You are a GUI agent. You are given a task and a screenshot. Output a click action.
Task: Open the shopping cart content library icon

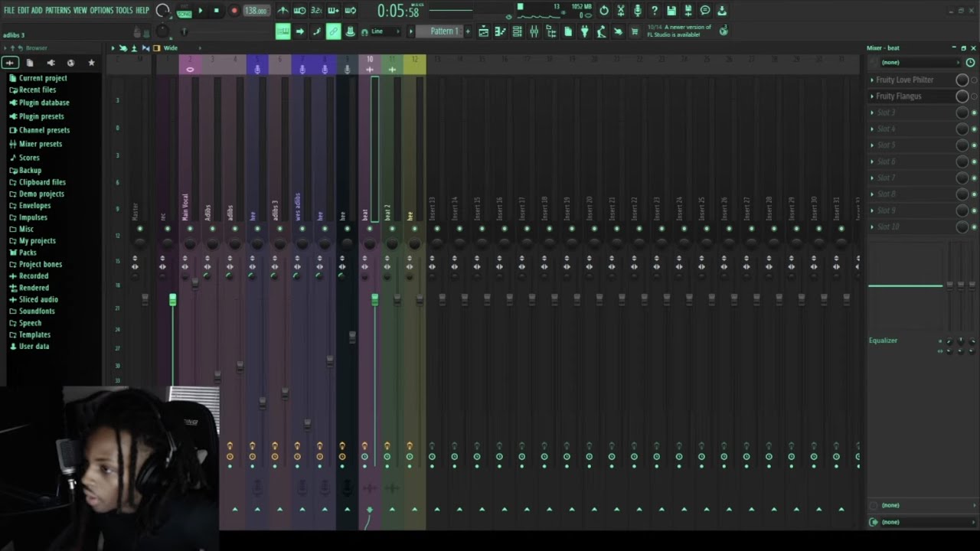pos(635,31)
